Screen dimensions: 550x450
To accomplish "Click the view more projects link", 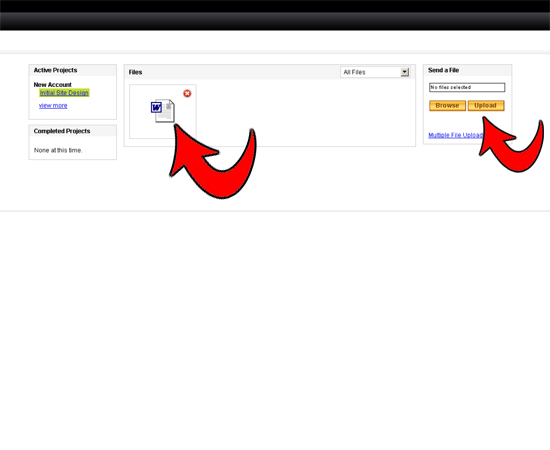I will (x=53, y=106).
